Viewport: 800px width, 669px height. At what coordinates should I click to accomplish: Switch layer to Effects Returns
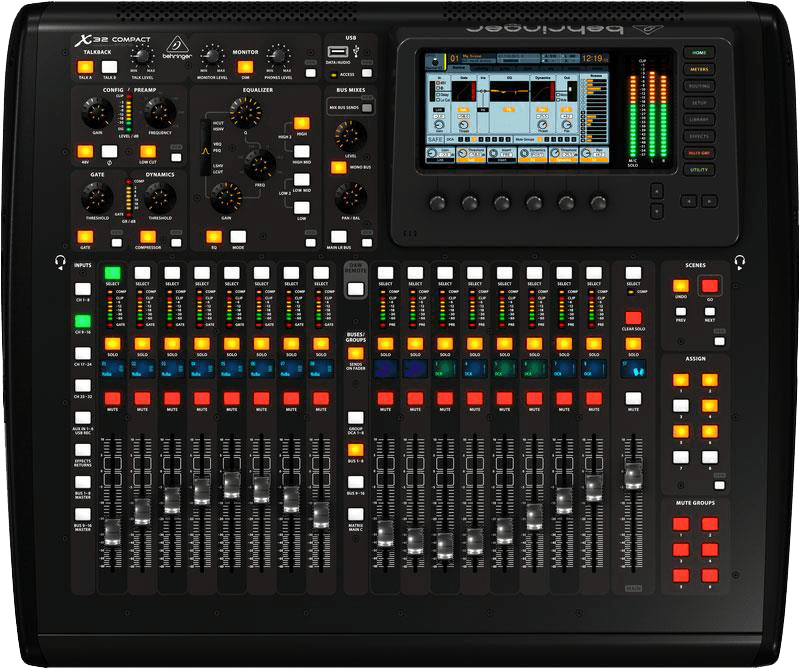(83, 450)
